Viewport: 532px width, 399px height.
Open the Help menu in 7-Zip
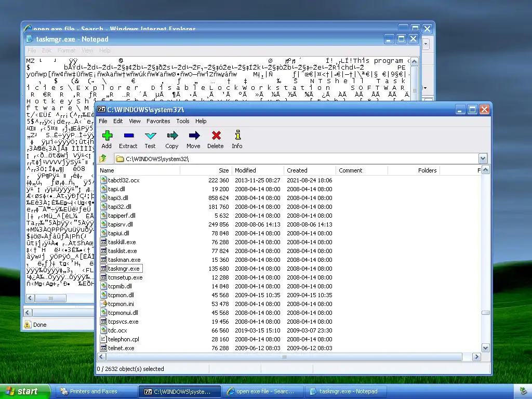(201, 121)
